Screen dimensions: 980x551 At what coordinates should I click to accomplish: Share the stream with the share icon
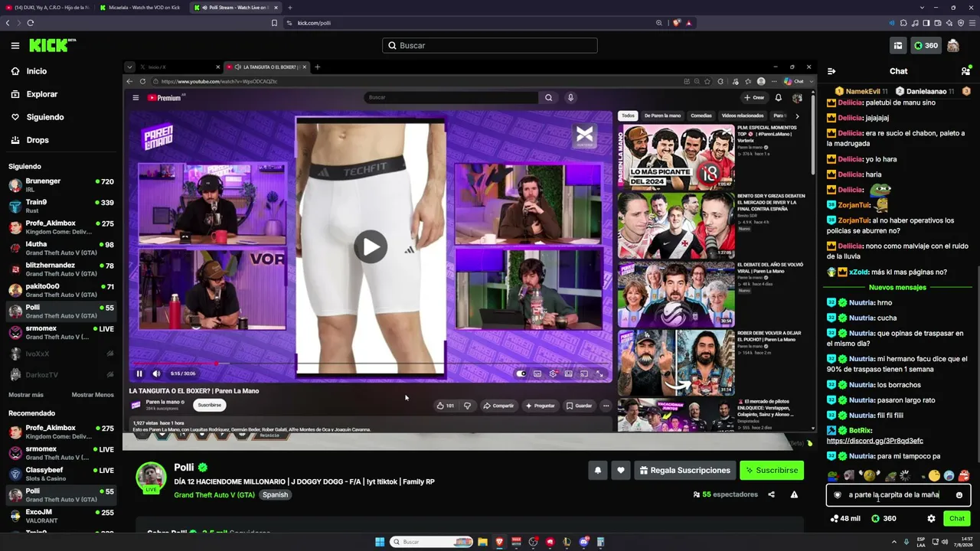point(771,494)
